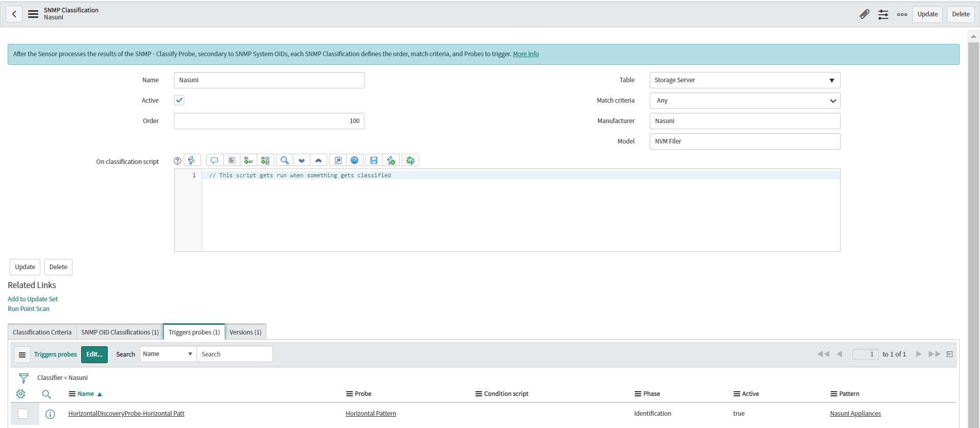Open the form context hamburger menu

click(x=33, y=14)
